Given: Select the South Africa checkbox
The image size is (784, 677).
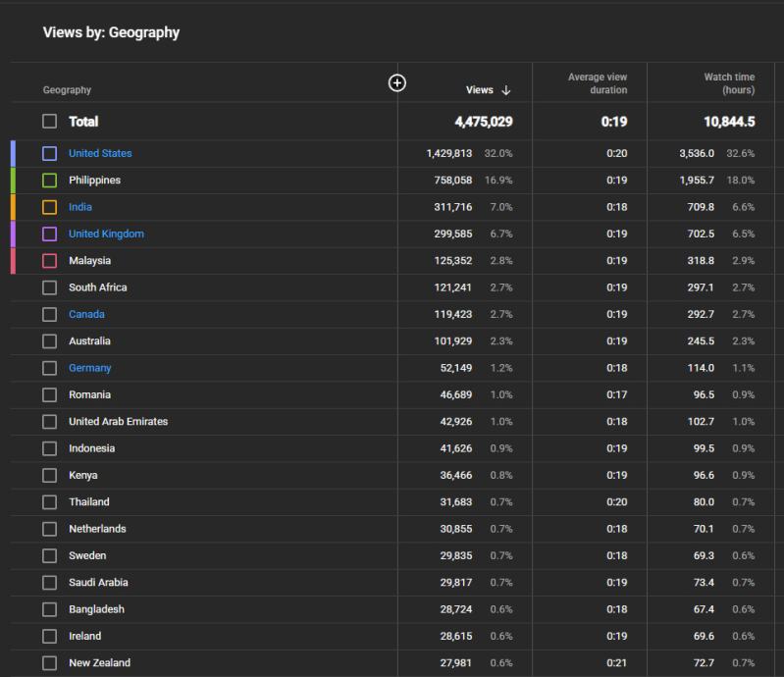Looking at the screenshot, I should 49,287.
